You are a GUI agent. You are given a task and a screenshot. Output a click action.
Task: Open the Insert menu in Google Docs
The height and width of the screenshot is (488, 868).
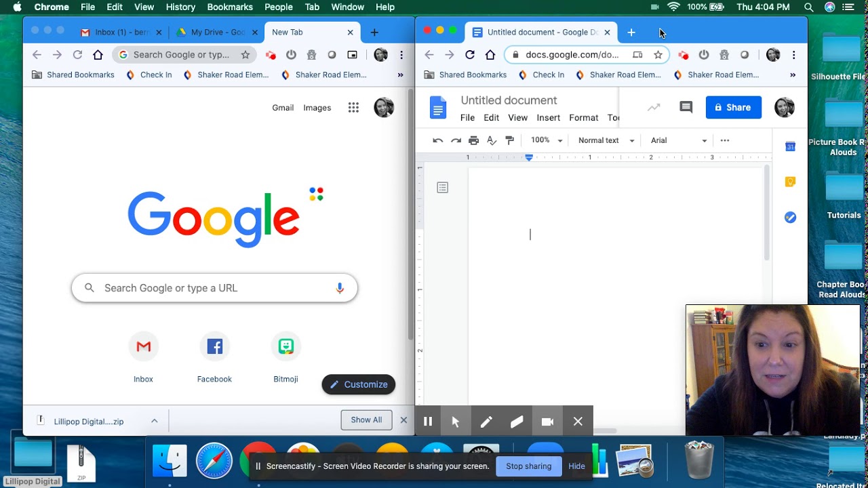tap(548, 118)
